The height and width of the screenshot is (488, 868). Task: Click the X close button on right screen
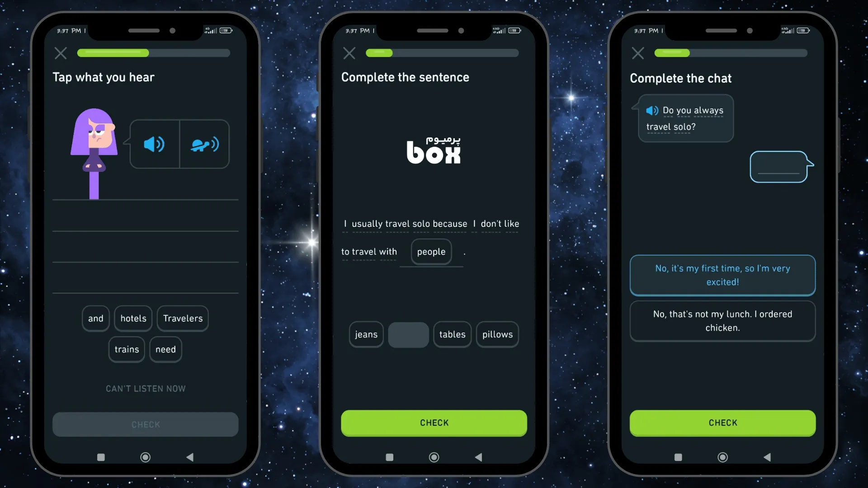638,53
